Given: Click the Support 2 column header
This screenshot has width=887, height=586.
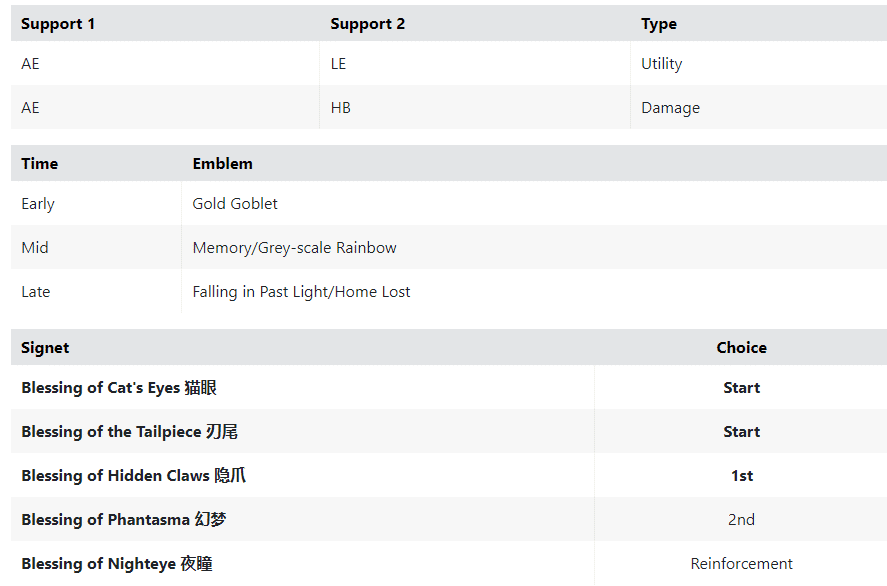Looking at the screenshot, I should (367, 24).
